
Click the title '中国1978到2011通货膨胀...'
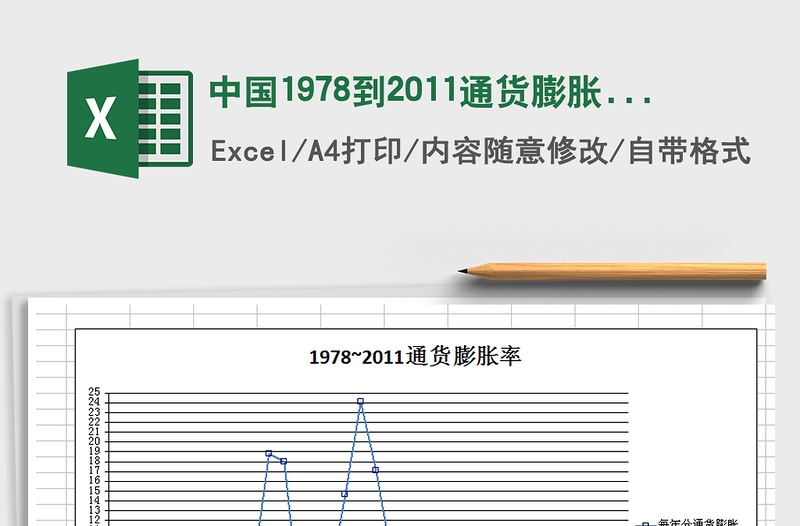[431, 91]
